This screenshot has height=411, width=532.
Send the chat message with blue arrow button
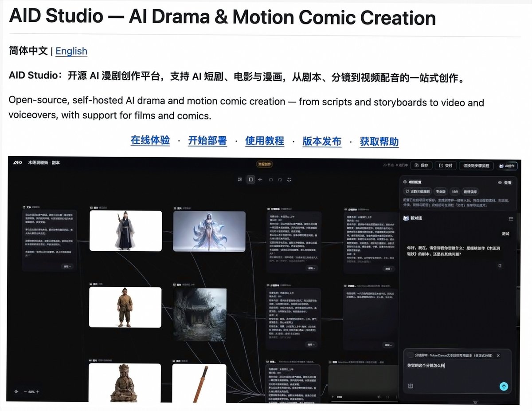click(504, 386)
